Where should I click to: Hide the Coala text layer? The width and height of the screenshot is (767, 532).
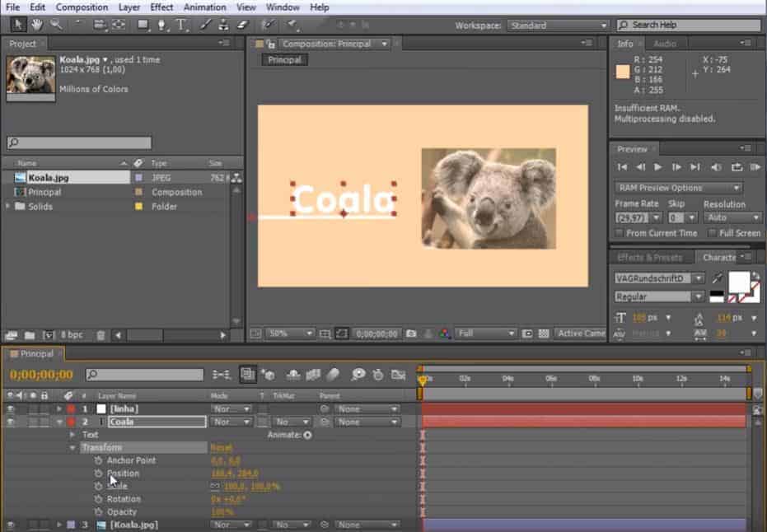click(x=10, y=422)
